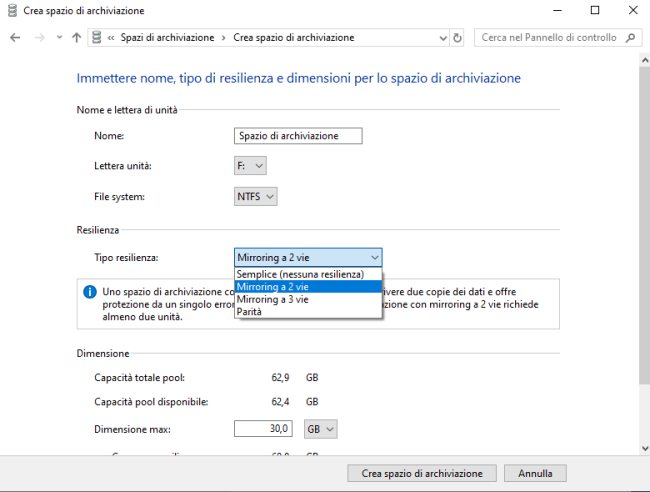Choose Mirroring a 3 vie option
Image resolution: width=650 pixels, height=492 pixels.
point(307,299)
